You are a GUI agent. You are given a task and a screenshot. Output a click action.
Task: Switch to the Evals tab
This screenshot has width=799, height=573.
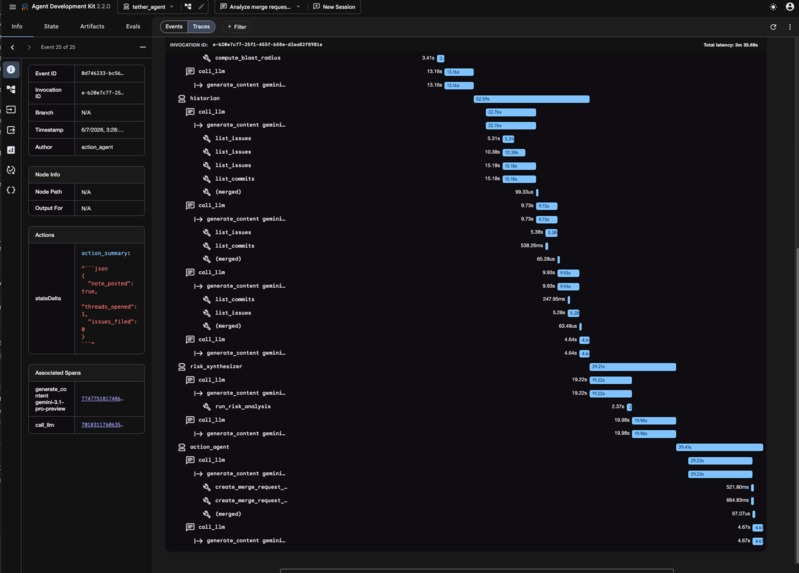point(133,27)
